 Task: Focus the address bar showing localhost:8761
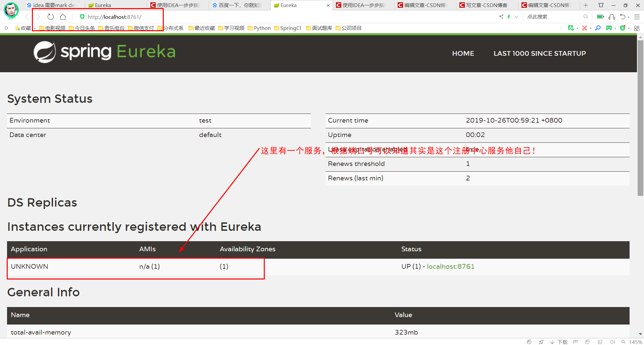coord(115,17)
